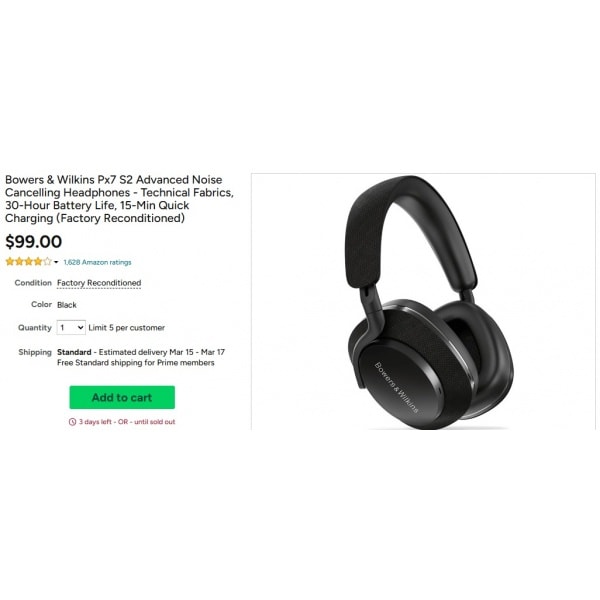Click the Condition label

tap(33, 283)
